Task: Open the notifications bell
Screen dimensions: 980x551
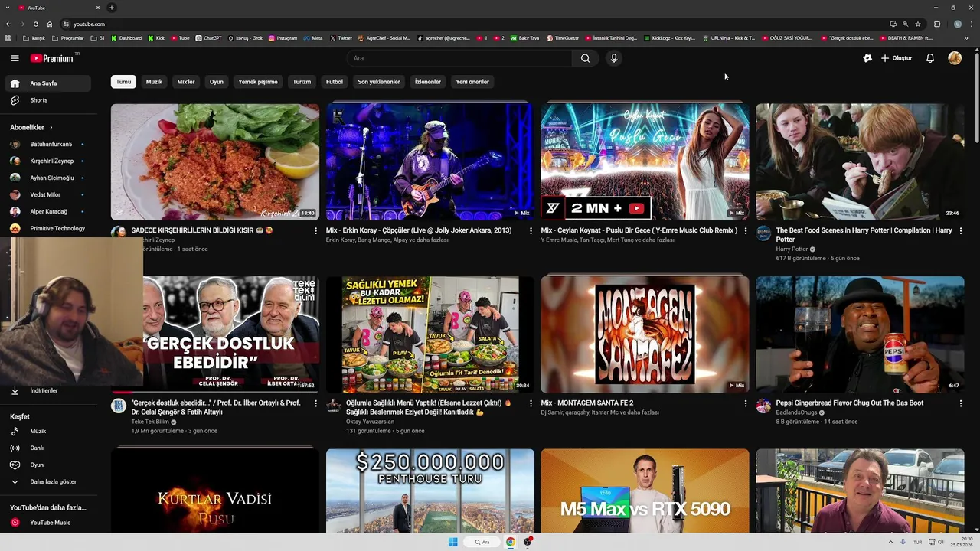Action: coord(930,58)
